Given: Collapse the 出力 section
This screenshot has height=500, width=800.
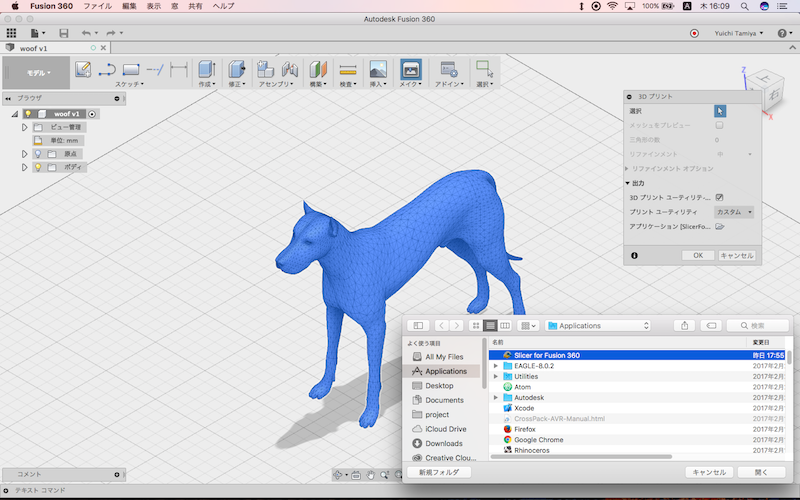Looking at the screenshot, I should [x=628, y=183].
